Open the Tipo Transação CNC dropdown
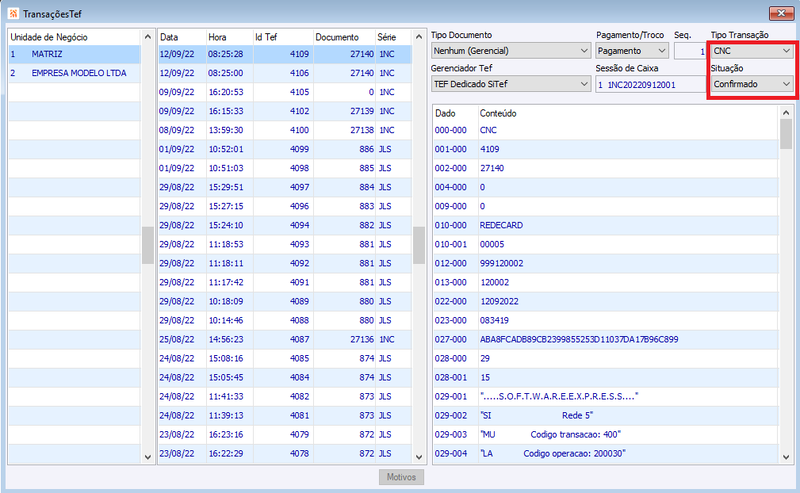 (x=752, y=51)
